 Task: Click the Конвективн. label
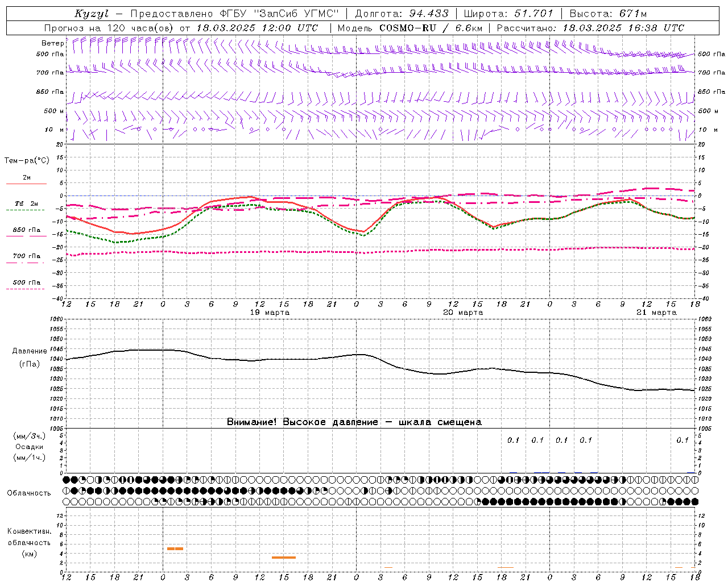[x=29, y=531]
